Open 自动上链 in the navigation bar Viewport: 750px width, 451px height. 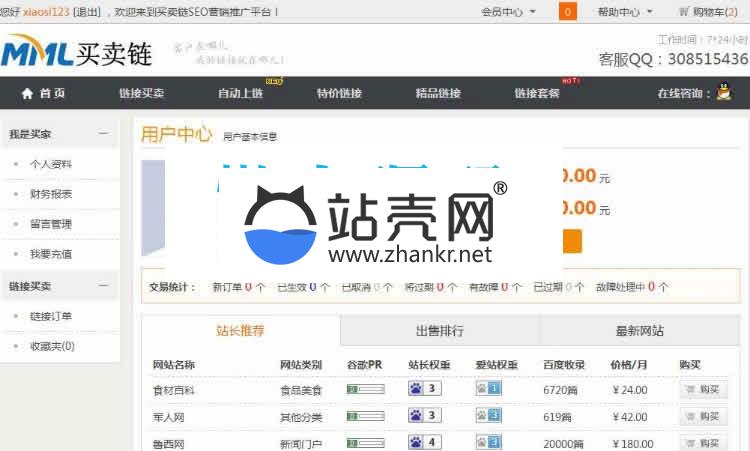click(x=240, y=93)
